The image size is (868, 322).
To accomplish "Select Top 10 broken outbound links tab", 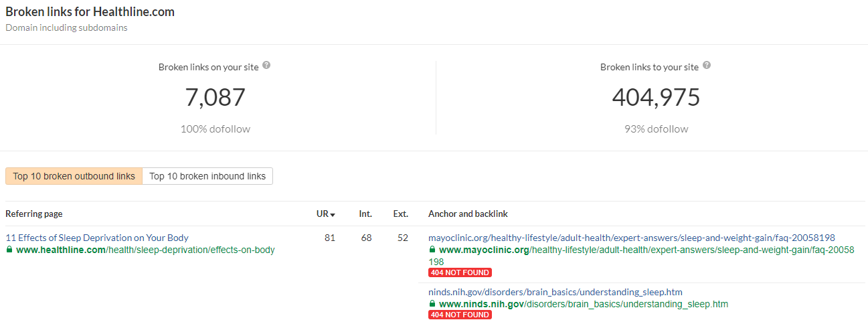I will click(x=74, y=176).
